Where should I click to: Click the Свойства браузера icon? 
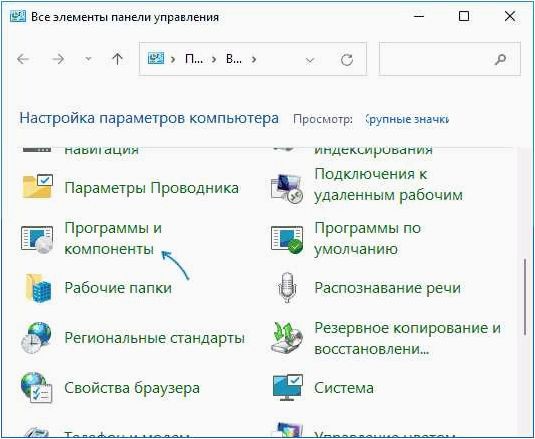click(x=36, y=387)
